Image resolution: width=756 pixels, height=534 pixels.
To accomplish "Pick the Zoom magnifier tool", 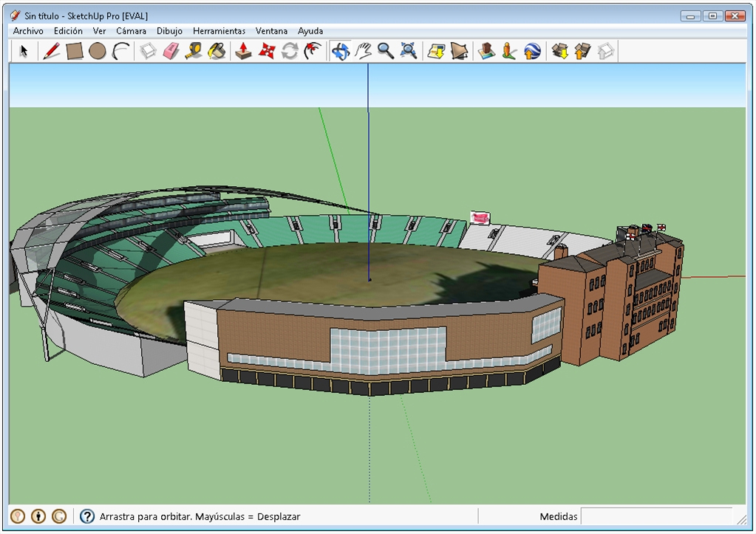I will point(385,51).
